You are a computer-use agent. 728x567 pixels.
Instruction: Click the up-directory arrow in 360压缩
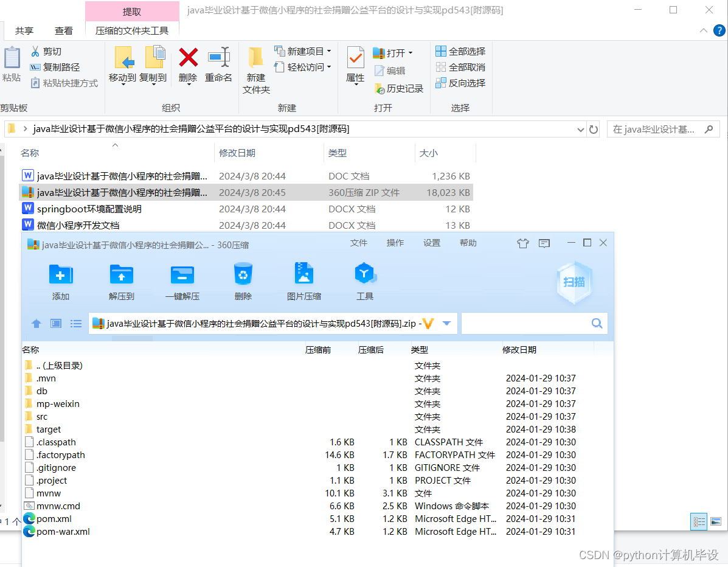pyautogui.click(x=36, y=324)
